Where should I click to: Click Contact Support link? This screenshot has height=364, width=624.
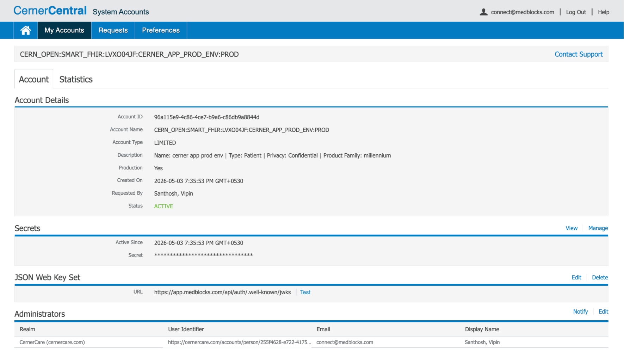[x=579, y=54]
